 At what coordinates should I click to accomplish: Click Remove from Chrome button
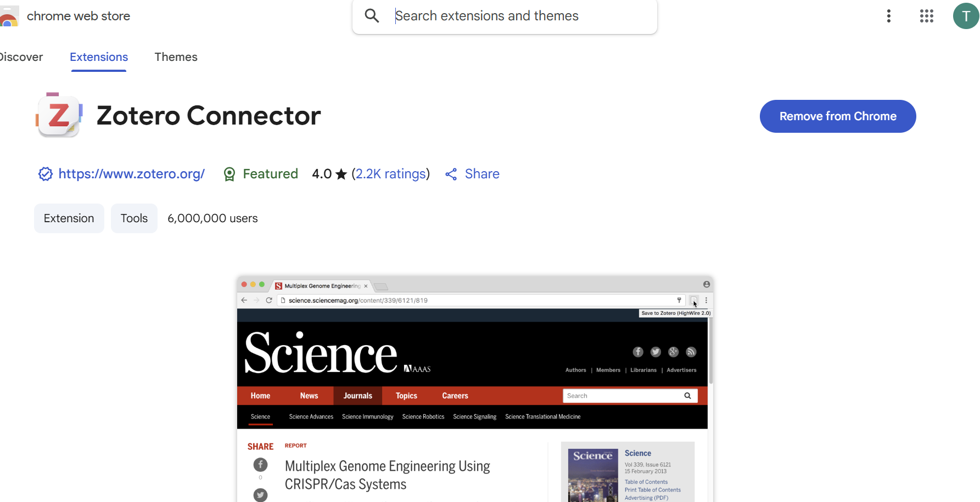838,116
